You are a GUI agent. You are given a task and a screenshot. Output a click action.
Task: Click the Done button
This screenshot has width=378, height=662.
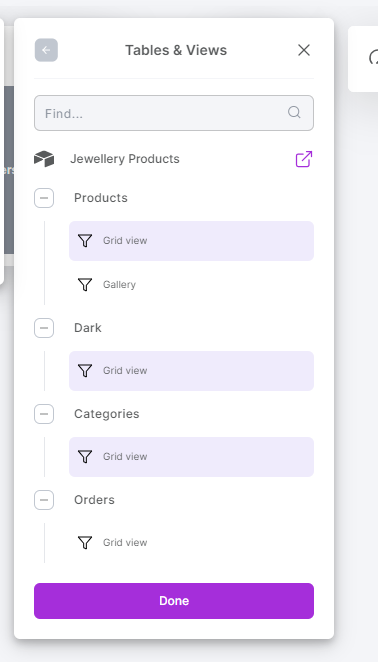[x=174, y=601]
